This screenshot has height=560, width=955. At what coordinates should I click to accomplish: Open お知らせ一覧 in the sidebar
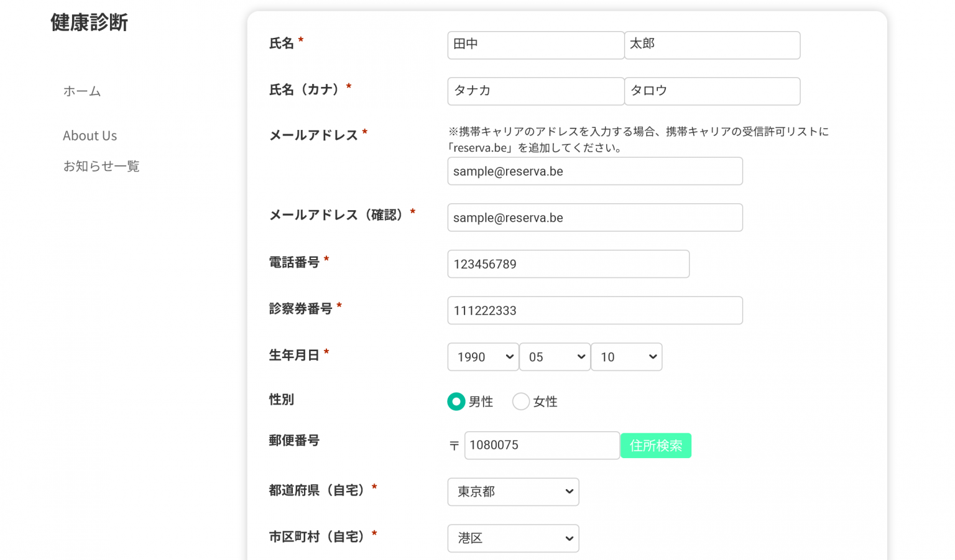pyautogui.click(x=101, y=166)
